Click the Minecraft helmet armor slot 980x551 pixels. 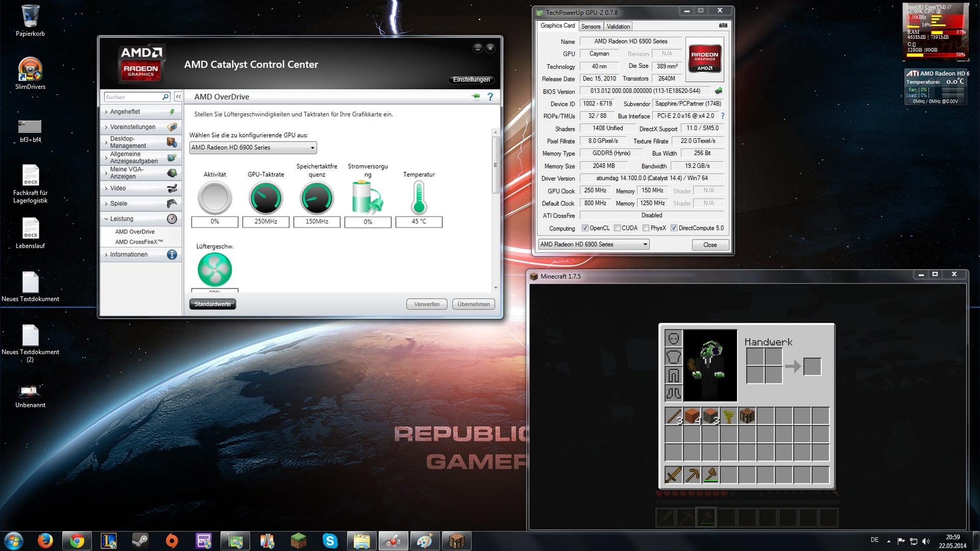point(674,339)
